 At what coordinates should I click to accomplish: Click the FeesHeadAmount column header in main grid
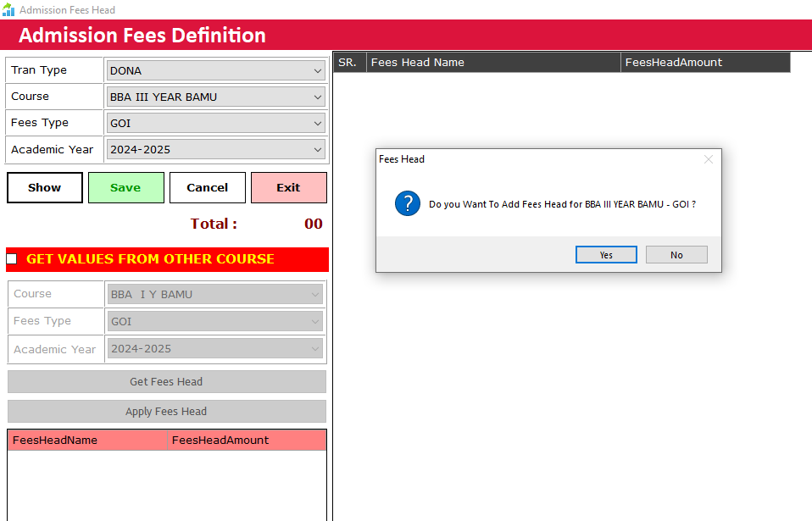tap(704, 63)
